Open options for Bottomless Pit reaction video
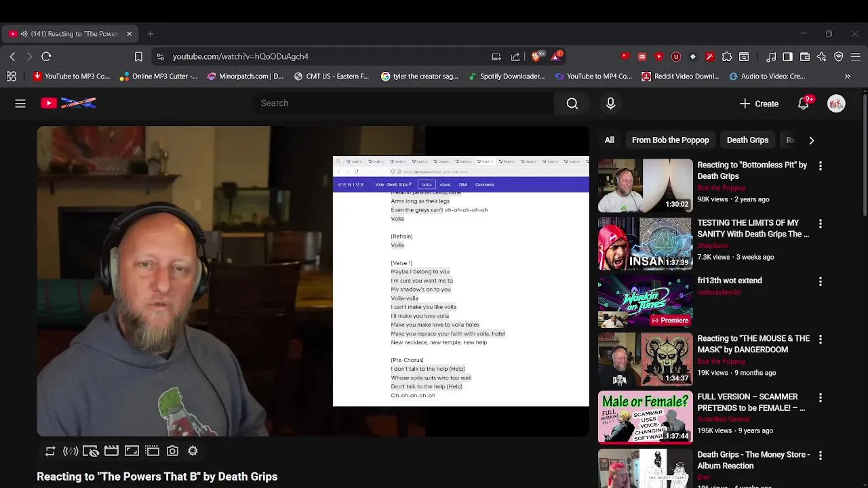Image resolution: width=868 pixels, height=488 pixels. tap(820, 165)
